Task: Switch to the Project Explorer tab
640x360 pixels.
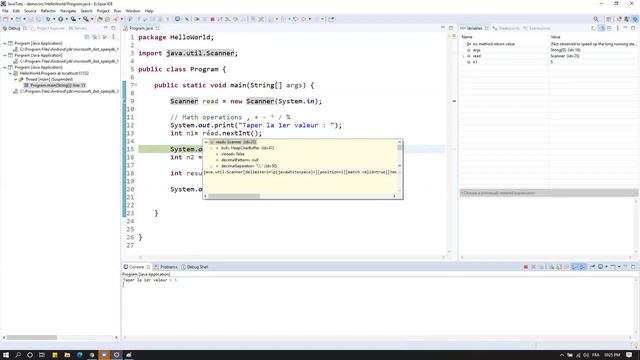Action: coord(48,28)
